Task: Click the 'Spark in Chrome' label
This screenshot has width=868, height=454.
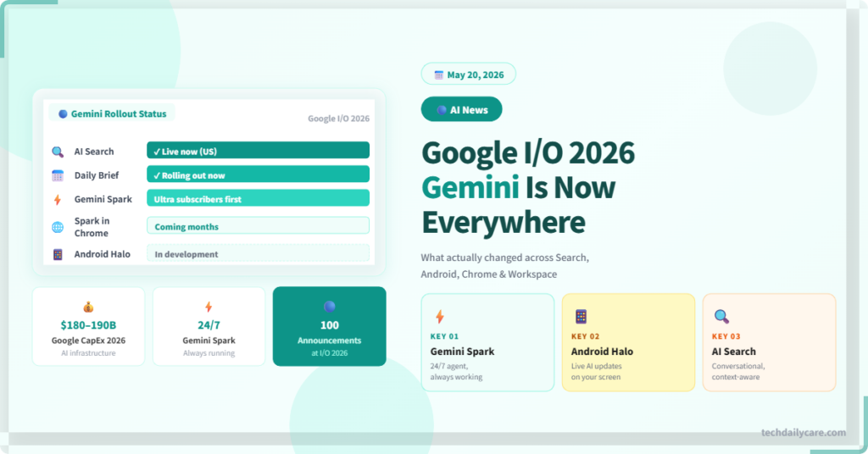Action: (92, 227)
